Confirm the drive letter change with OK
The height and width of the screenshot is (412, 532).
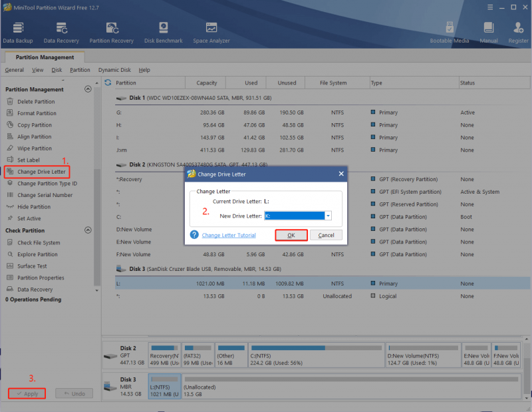pos(291,235)
